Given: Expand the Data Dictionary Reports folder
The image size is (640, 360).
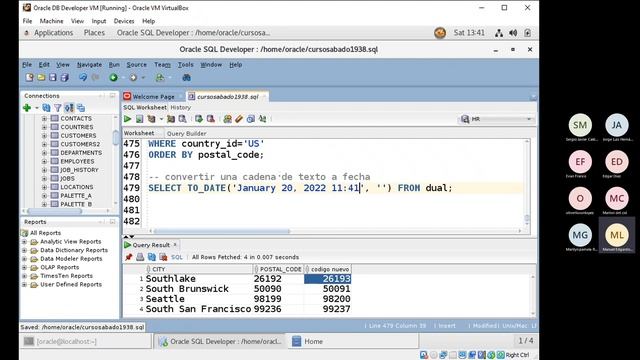Looking at the screenshot, I should (x=24, y=250).
